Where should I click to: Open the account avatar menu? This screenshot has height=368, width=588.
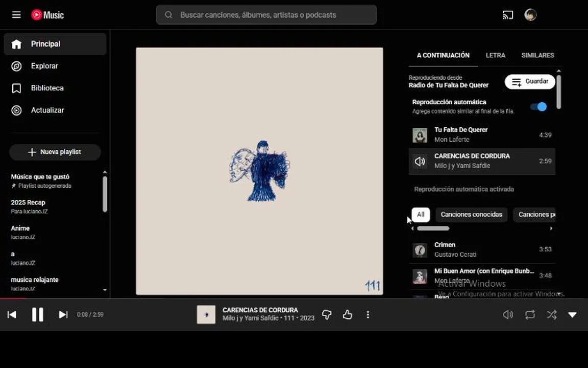tap(530, 15)
